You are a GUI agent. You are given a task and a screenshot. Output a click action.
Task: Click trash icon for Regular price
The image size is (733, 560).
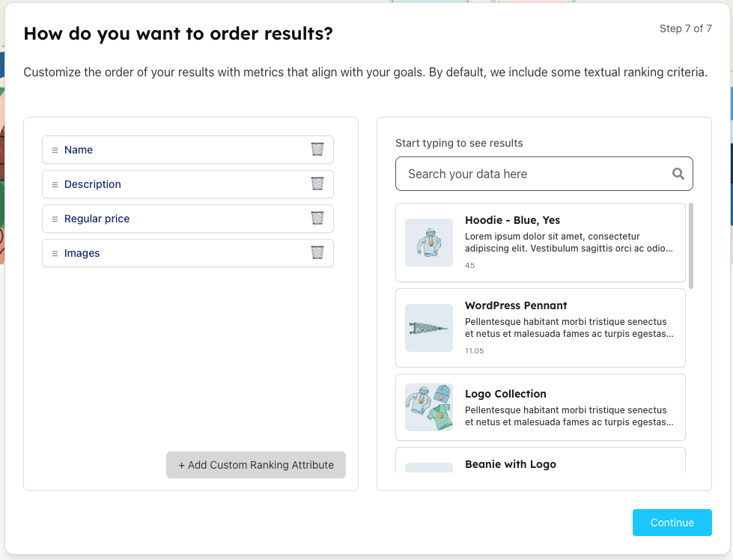317,219
